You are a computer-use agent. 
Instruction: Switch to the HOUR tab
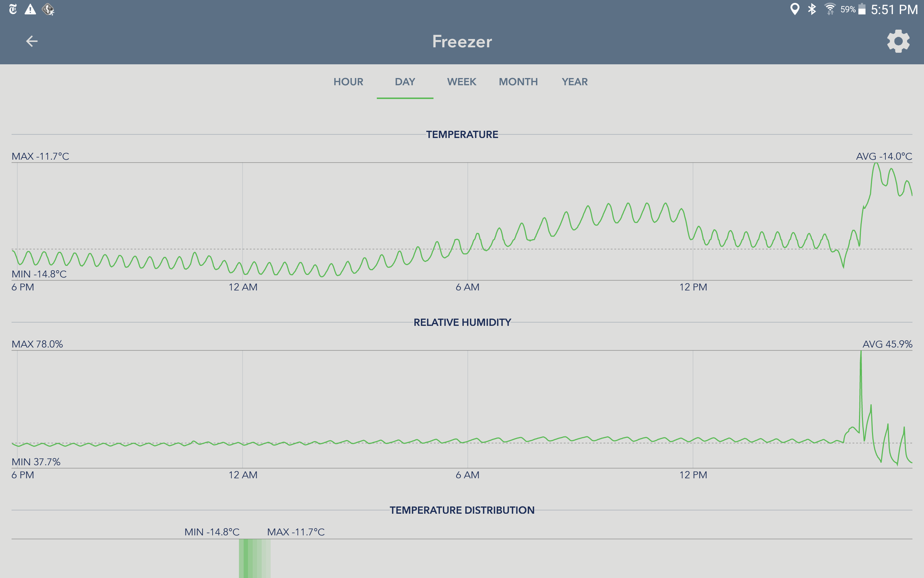pos(348,82)
